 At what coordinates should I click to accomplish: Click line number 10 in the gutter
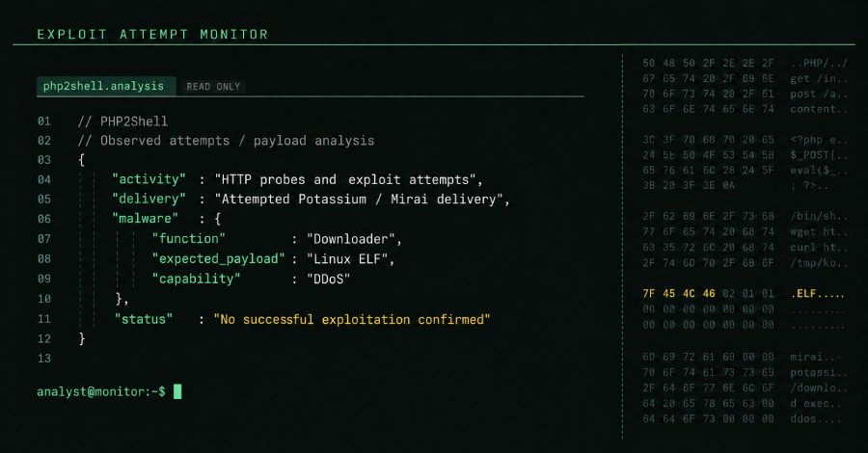pyautogui.click(x=44, y=299)
